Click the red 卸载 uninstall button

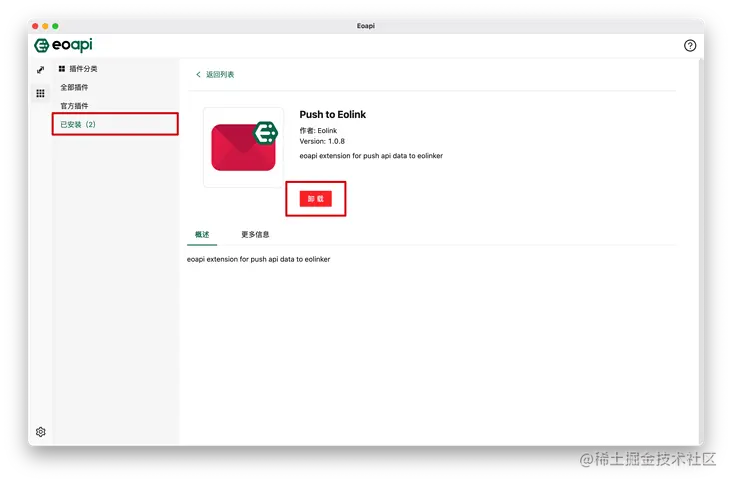(x=316, y=199)
